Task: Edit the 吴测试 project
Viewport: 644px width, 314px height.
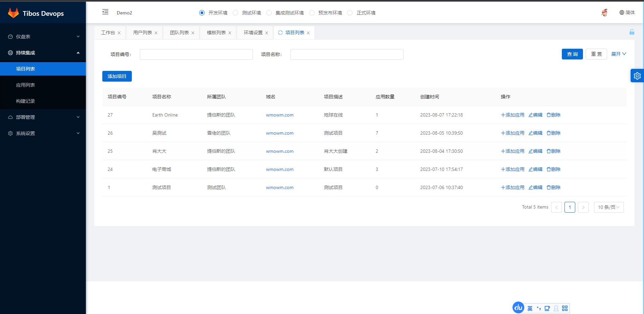Action: tap(535, 133)
